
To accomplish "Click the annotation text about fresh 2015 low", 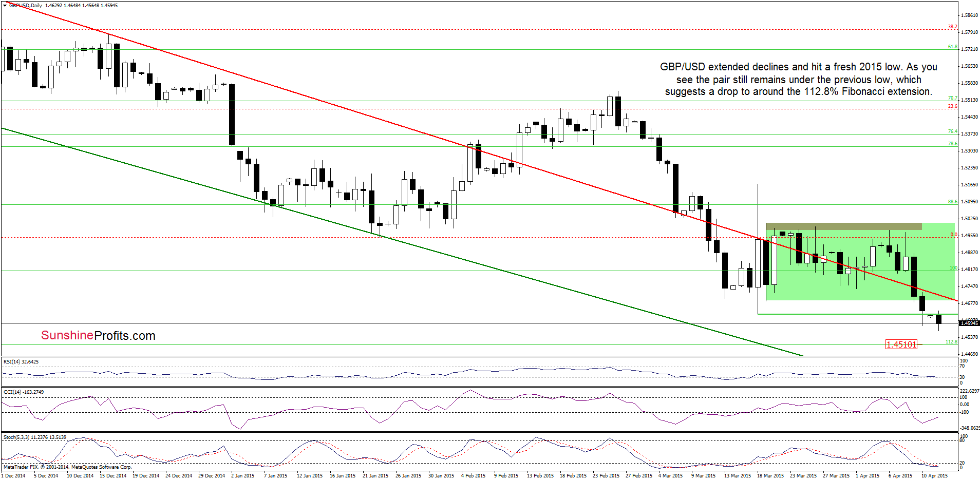I will tap(799, 79).
